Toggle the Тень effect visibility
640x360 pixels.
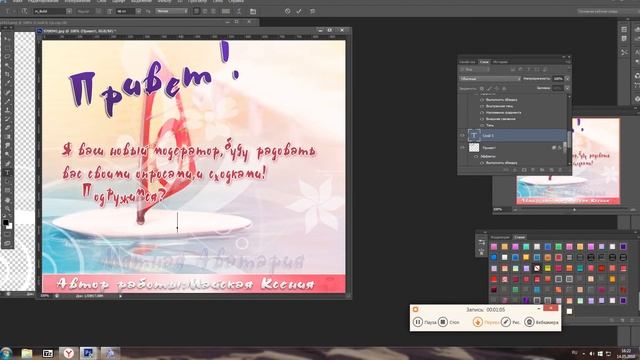[x=482, y=125]
